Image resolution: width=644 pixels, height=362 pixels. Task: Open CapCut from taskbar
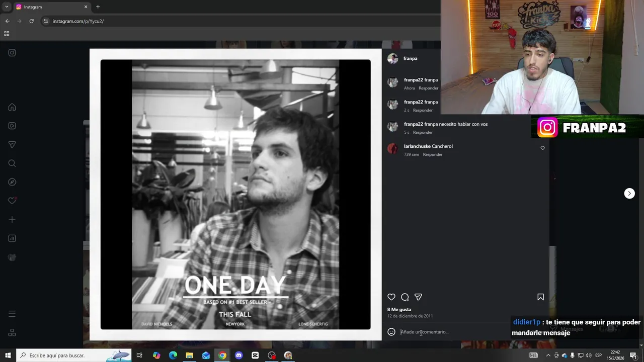click(x=255, y=355)
